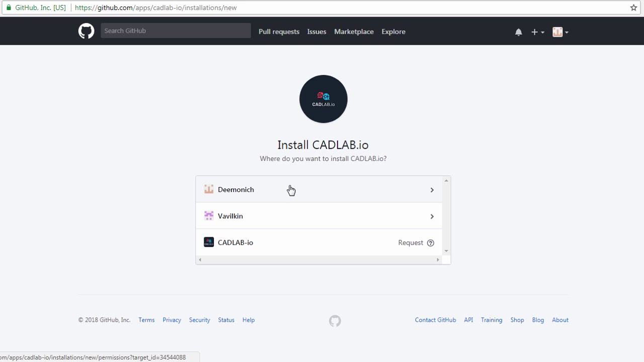Click the list scroll down arrow
644x362 pixels.
pos(446,251)
